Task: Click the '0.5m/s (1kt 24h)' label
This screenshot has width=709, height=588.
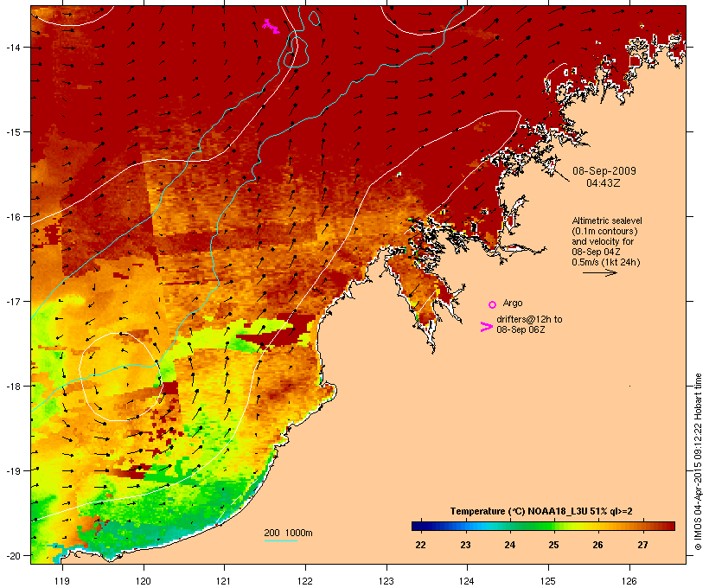Action: 606,262
